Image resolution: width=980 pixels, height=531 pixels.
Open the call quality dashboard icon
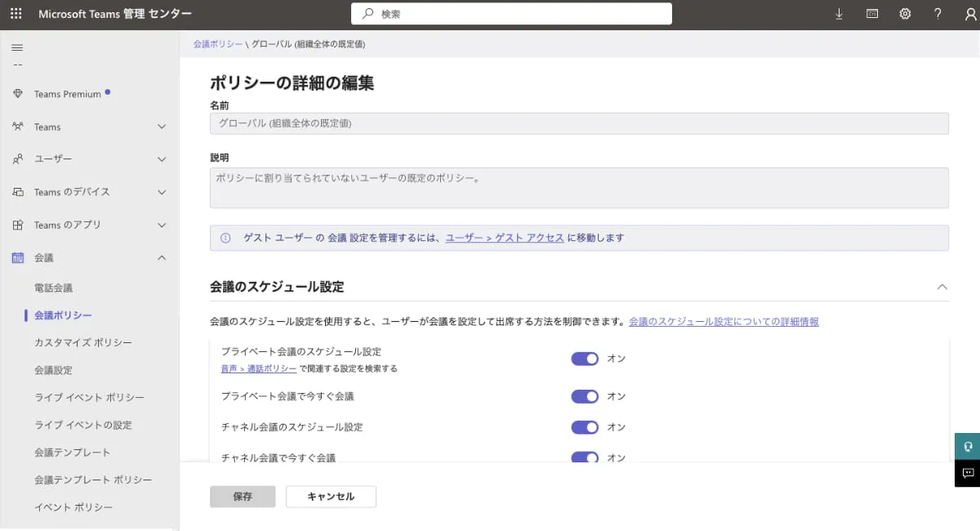(x=871, y=13)
